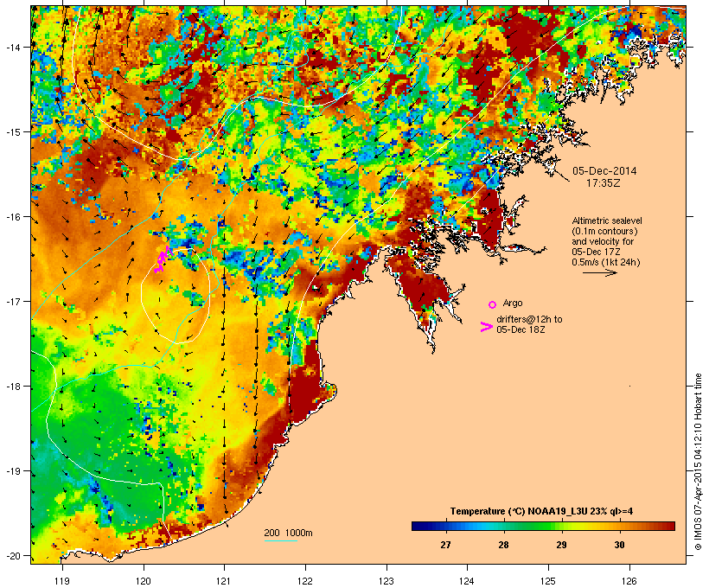Click the '05-Dec 18Z' drifter legend text

pos(521,329)
